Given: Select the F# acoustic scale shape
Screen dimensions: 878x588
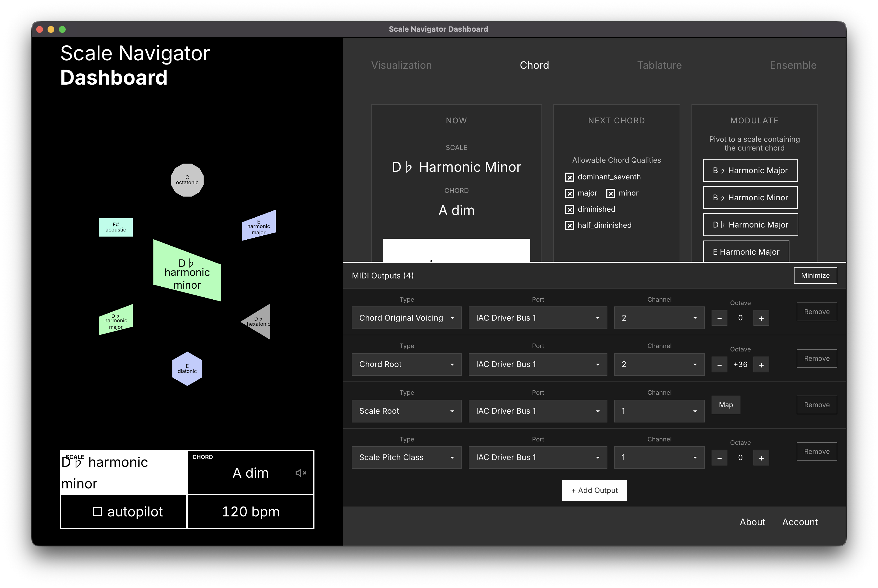Looking at the screenshot, I should click(115, 227).
